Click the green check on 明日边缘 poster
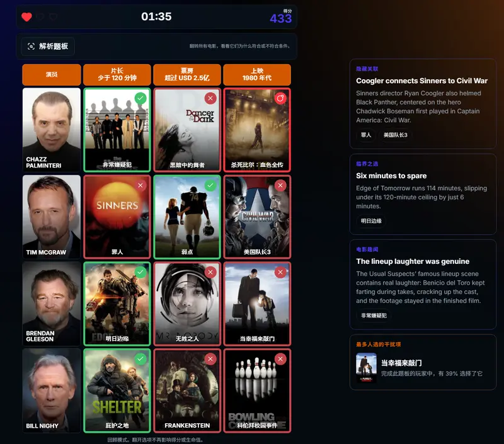 click(140, 272)
